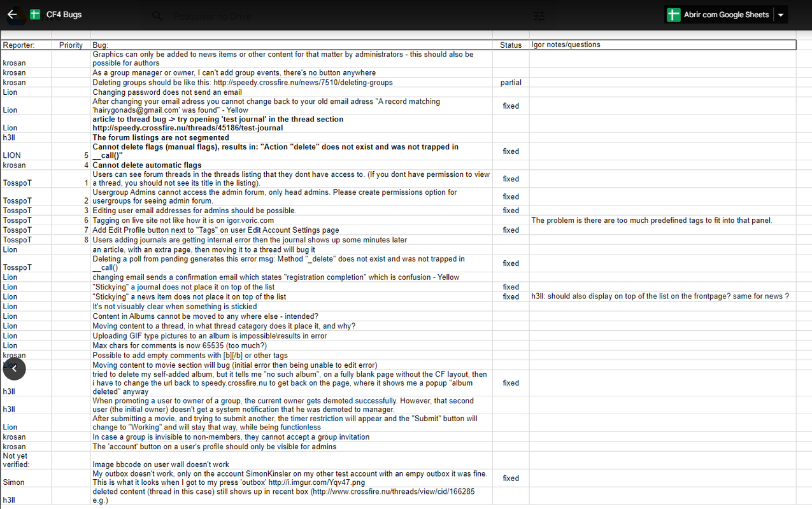The height and width of the screenshot is (509, 812).
Task: Click the dimmed search magnifier icon
Action: (158, 15)
